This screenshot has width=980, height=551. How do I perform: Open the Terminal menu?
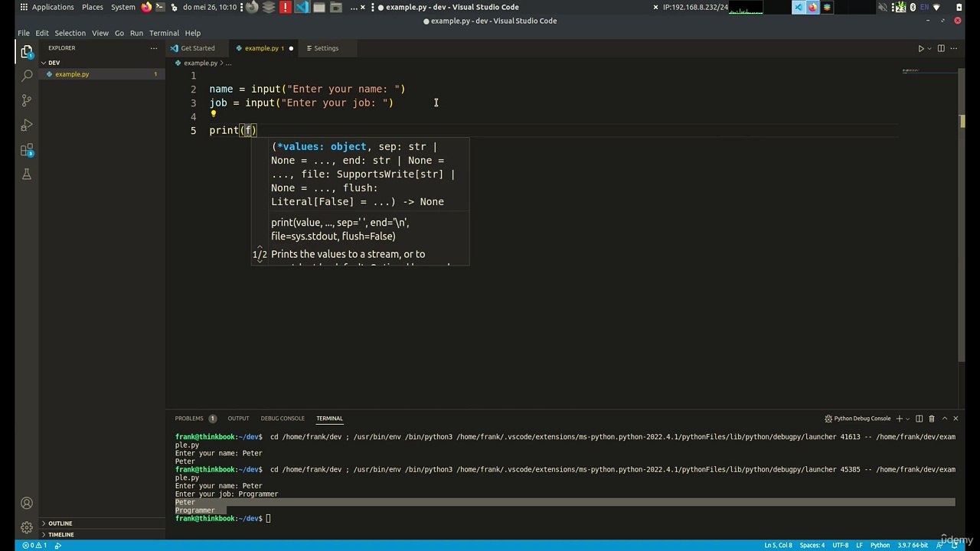pyautogui.click(x=164, y=33)
